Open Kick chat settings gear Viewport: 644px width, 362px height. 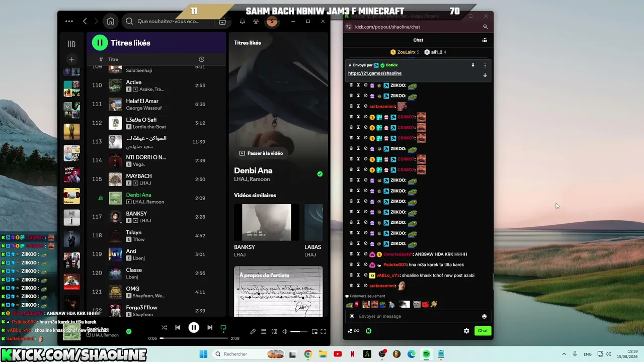pyautogui.click(x=466, y=331)
